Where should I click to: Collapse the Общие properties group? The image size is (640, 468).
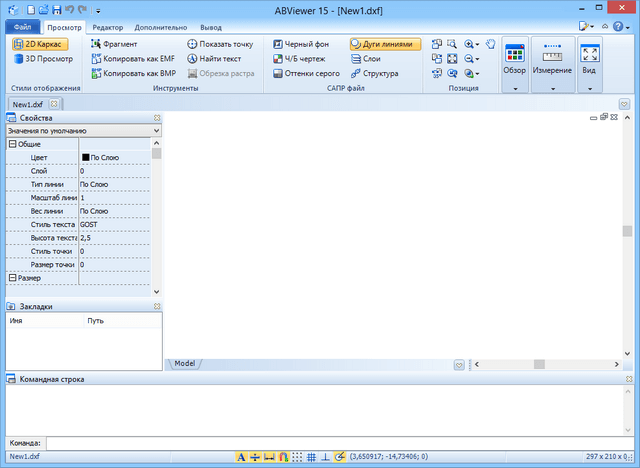(x=12, y=144)
